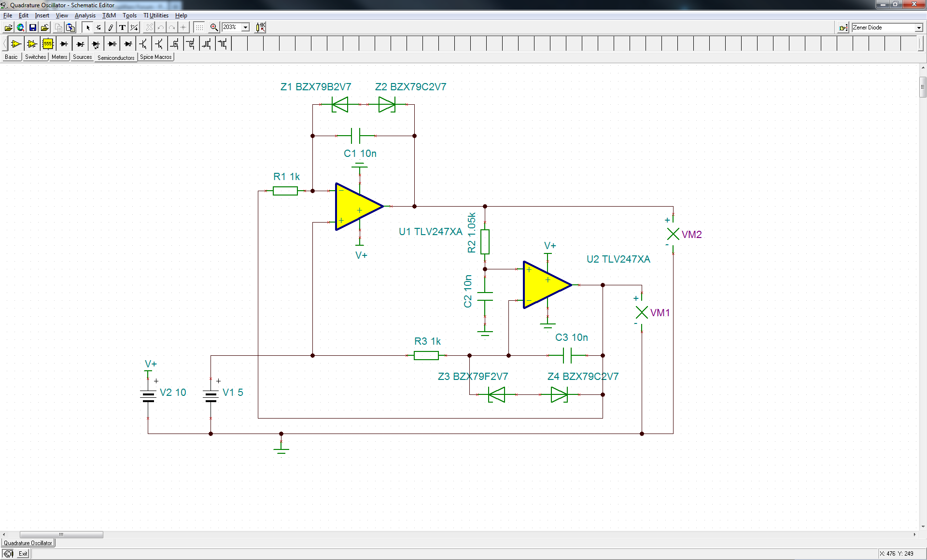Click the Redo arrow icon
This screenshot has height=560, width=927.
pos(172,28)
